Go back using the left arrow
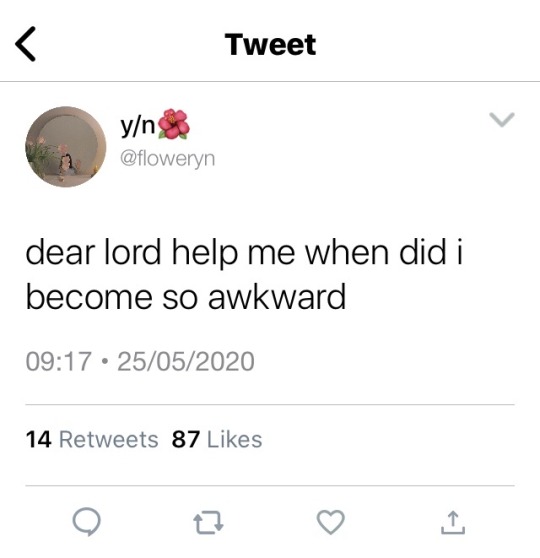Viewport: 540px width, 558px height. 25,44
